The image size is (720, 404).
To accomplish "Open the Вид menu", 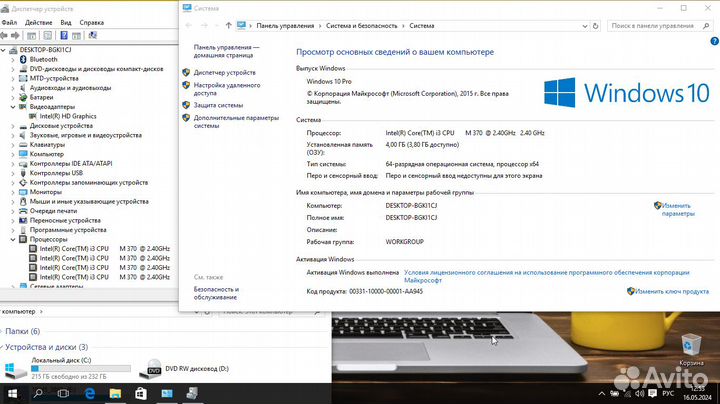I will point(66,22).
